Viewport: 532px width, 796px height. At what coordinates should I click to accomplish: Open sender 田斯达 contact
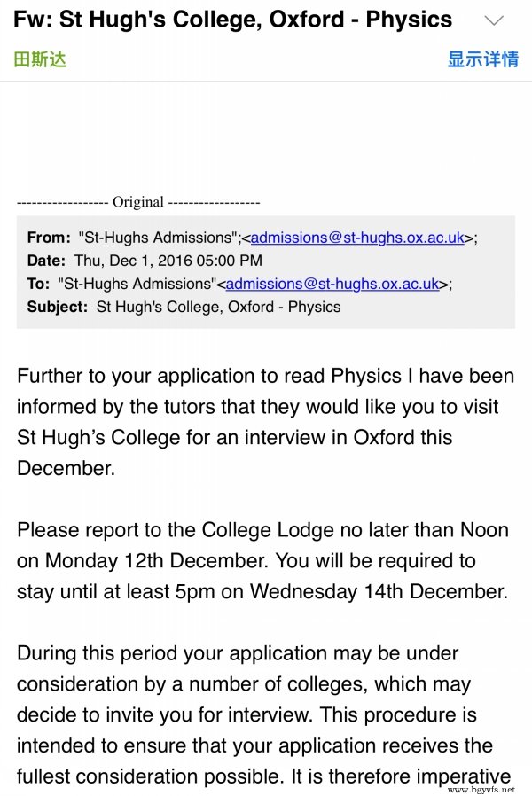point(40,59)
